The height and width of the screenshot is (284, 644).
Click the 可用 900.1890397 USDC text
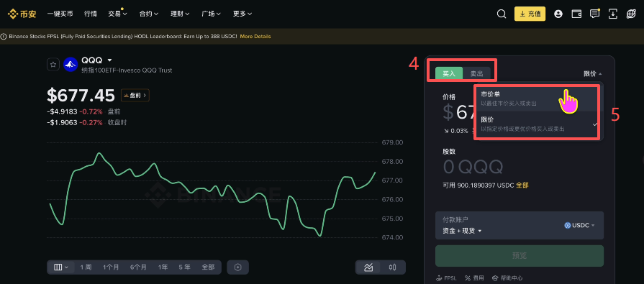pos(478,185)
